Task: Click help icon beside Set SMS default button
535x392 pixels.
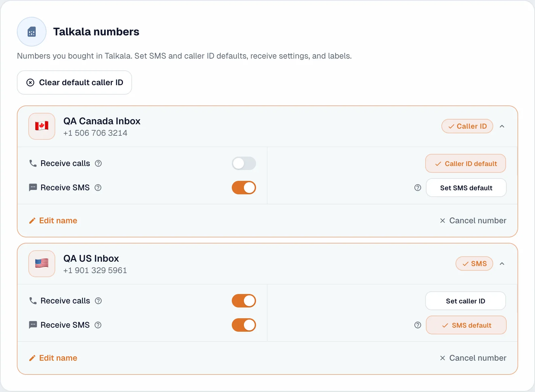Action: [418, 188]
